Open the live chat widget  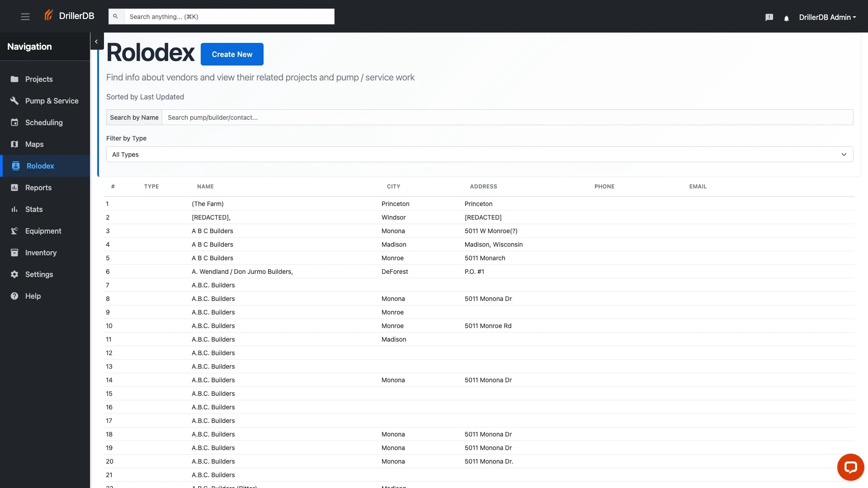click(x=851, y=467)
